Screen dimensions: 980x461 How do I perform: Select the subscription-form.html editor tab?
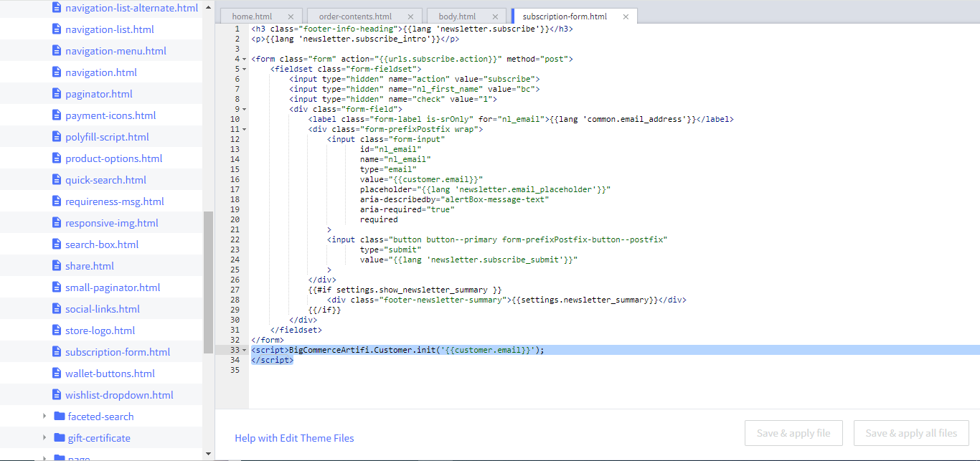pos(565,16)
